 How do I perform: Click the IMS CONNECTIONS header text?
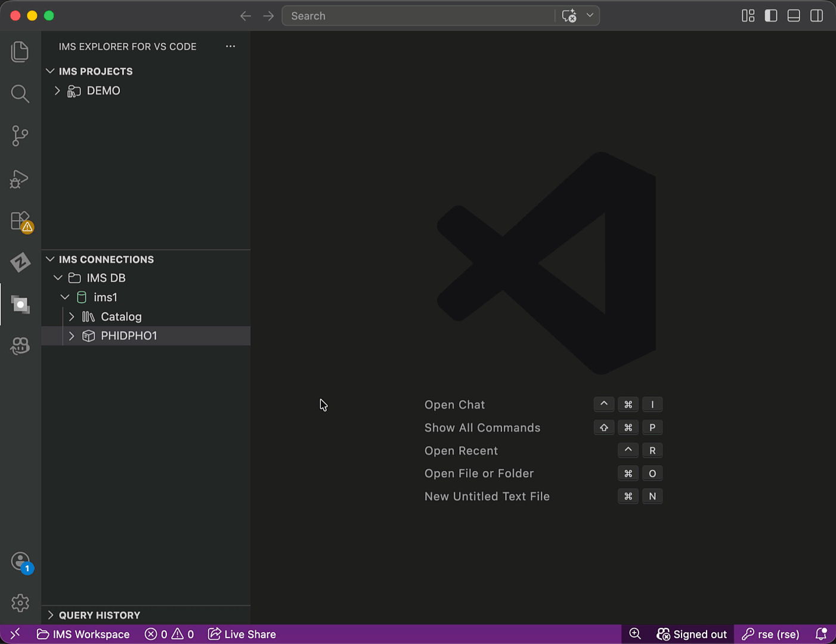pos(106,259)
